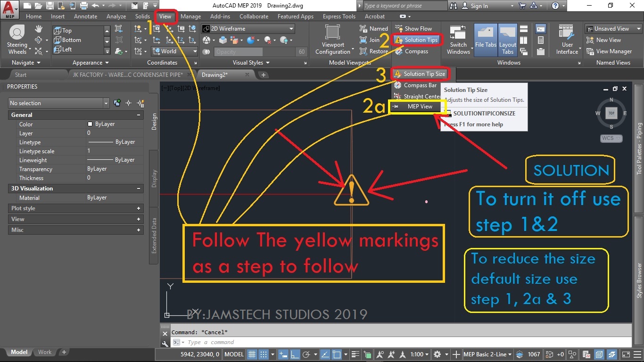Click the Command Line window icon
Viewport: 644px width, 362px height.
coord(541,29)
